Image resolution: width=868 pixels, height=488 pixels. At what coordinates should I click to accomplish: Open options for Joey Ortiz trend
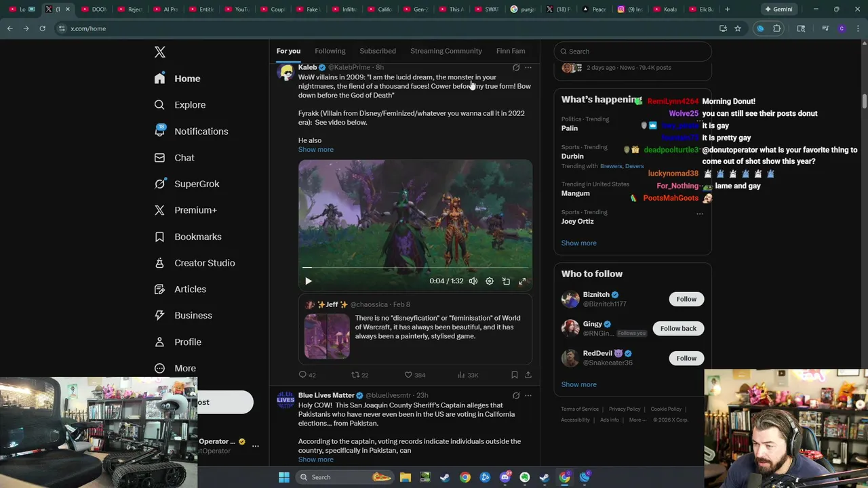tap(700, 213)
